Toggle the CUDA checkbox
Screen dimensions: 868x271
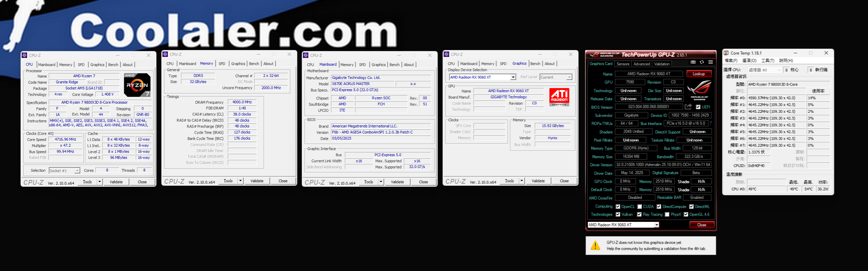click(x=640, y=207)
